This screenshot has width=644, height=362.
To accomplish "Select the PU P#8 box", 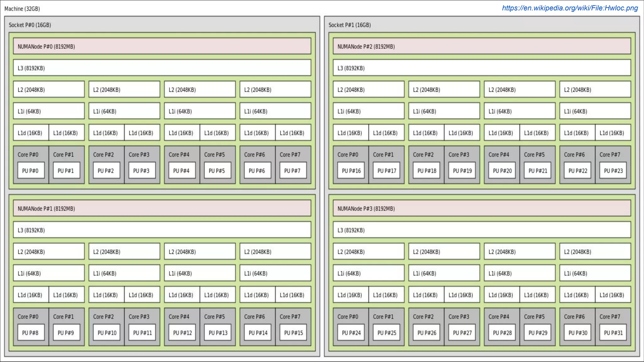I will 31,333.
